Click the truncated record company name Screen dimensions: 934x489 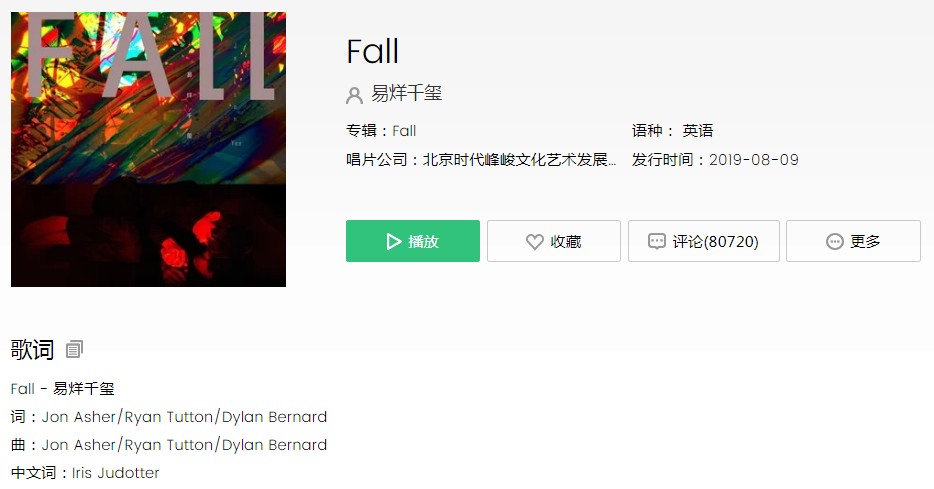coord(519,160)
